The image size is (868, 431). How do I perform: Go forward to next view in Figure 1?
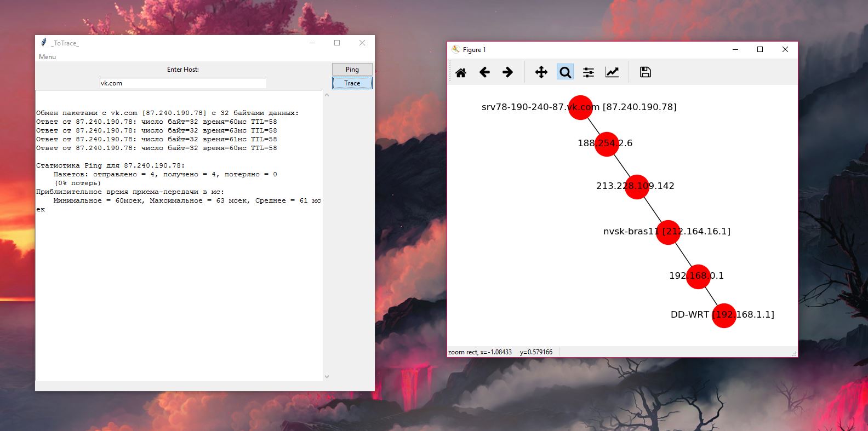tap(508, 72)
